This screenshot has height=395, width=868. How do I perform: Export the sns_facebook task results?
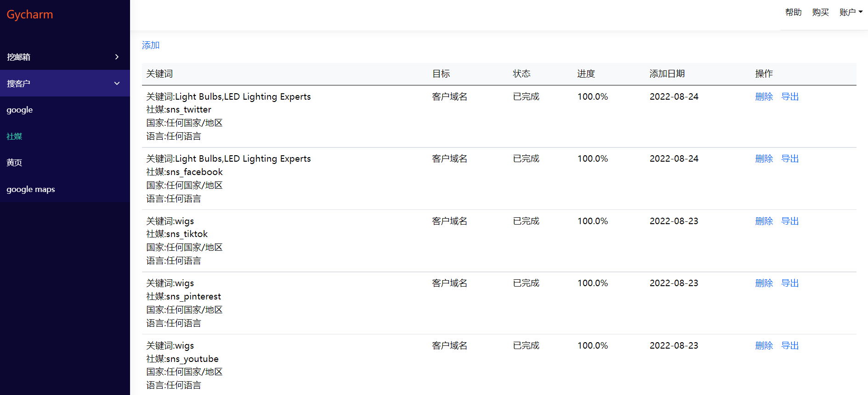click(790, 158)
